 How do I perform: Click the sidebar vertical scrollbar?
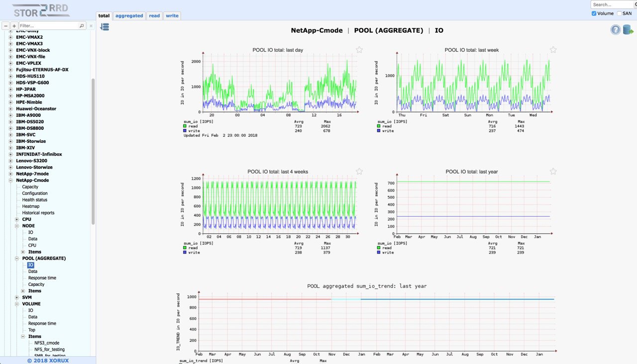pyautogui.click(x=93, y=152)
